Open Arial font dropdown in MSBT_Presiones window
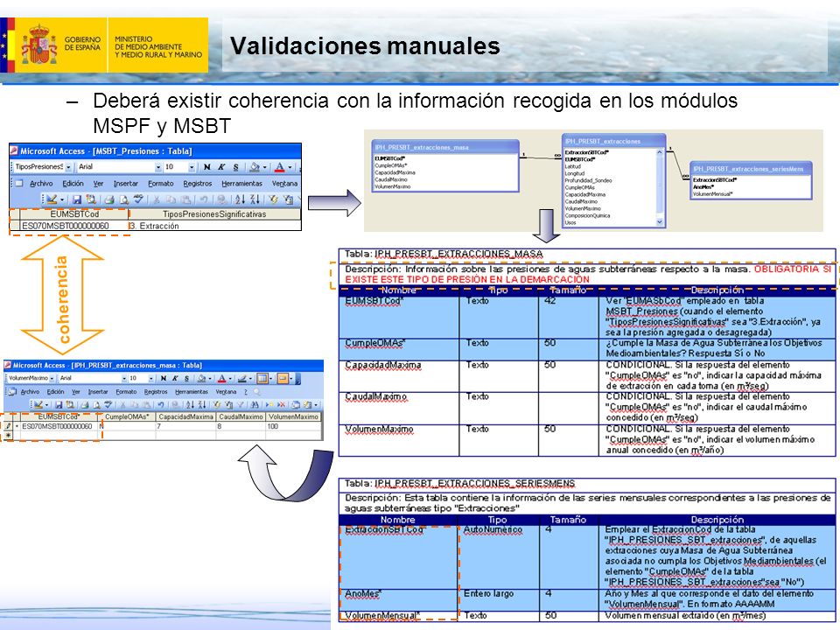840x630 pixels. pos(158,167)
